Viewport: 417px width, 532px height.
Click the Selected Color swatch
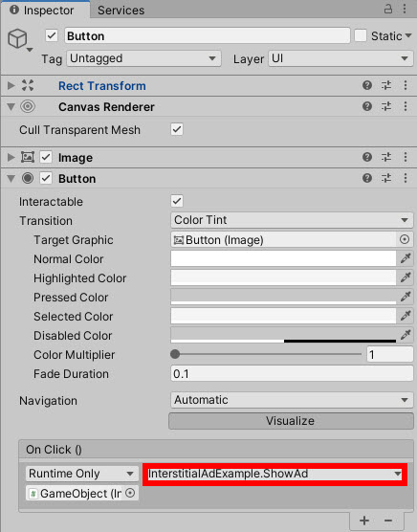click(x=283, y=316)
